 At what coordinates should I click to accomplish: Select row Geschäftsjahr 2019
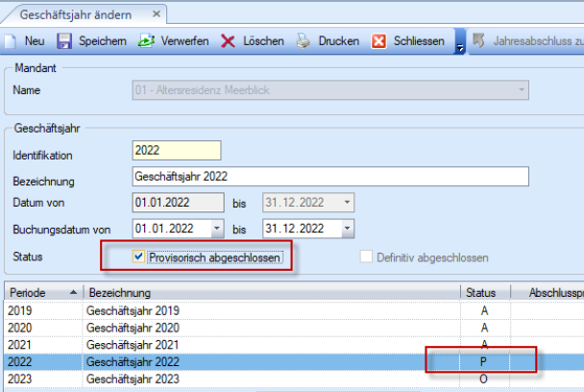pos(294,310)
